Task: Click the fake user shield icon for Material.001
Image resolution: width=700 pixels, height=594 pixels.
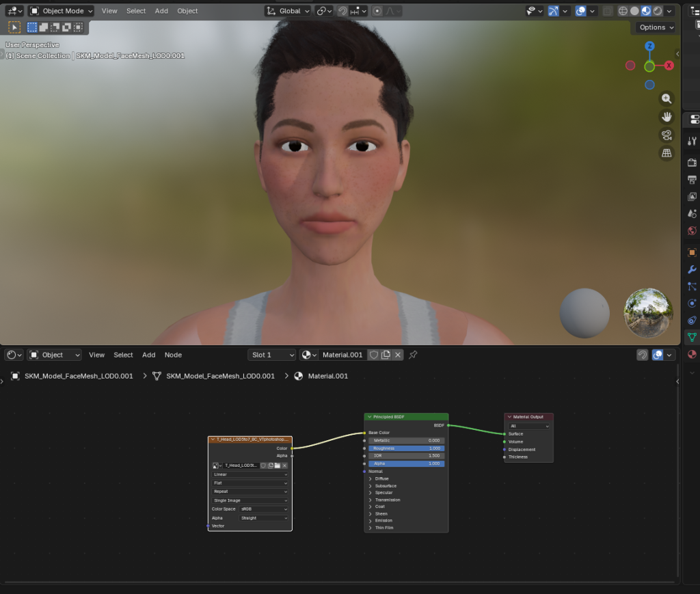Action: [x=374, y=355]
